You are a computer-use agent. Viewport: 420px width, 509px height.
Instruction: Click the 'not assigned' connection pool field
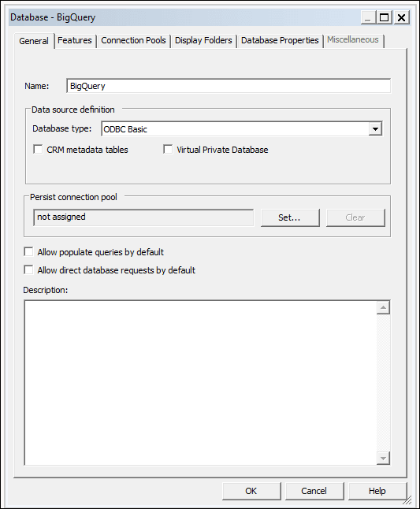(x=143, y=217)
